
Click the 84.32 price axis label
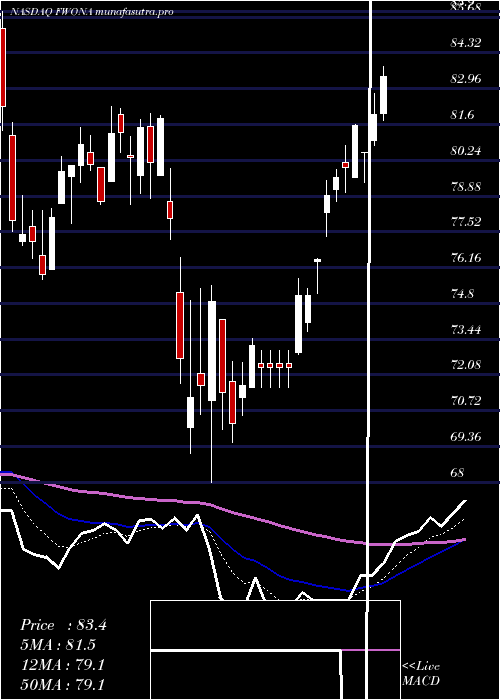pos(466,43)
